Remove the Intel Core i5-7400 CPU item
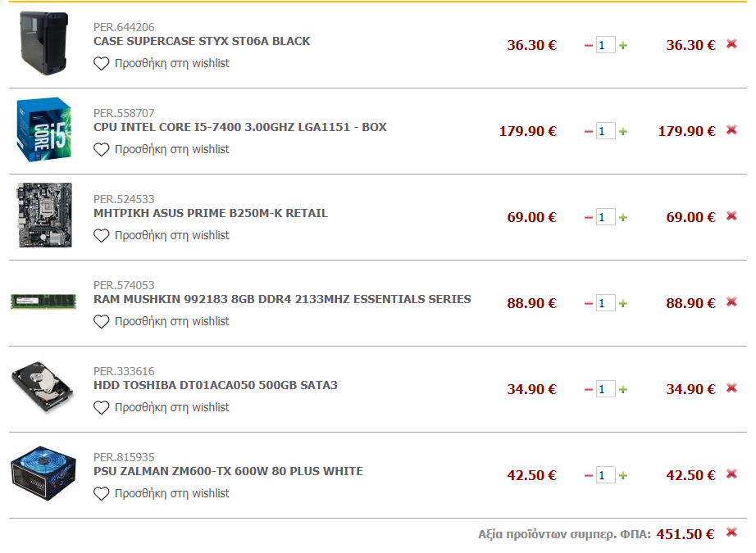Screen dimensions: 756x553 coord(731,130)
